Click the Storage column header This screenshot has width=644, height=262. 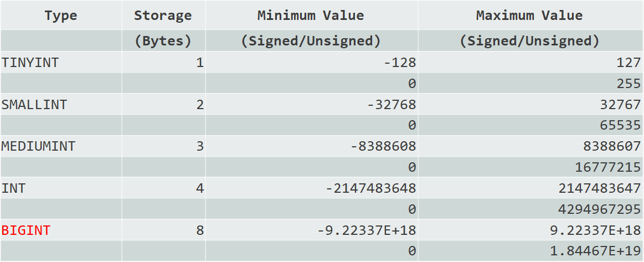pos(163,16)
